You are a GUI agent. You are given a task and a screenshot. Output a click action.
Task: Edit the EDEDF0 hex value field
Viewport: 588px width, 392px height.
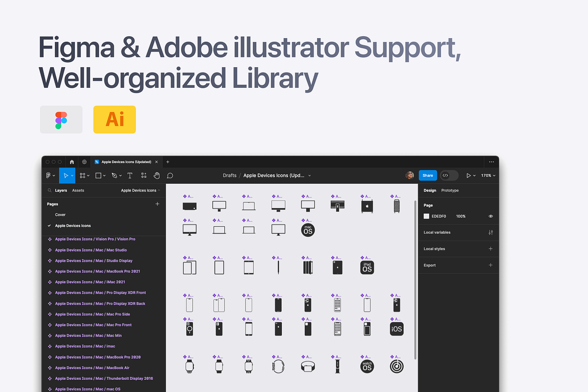[x=439, y=216]
